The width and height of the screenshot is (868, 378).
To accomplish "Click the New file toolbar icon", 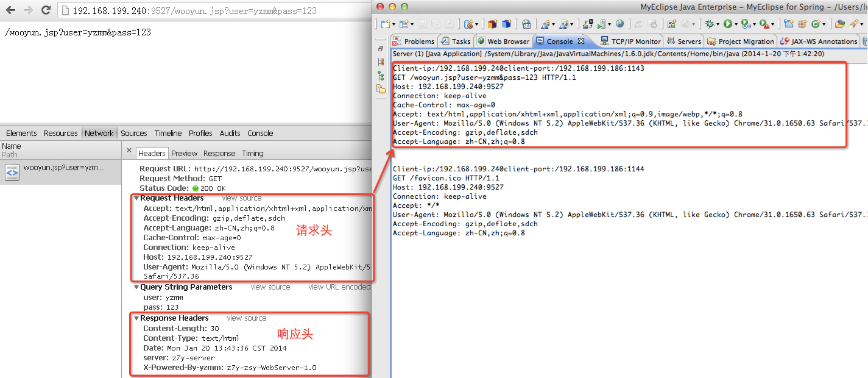I will point(386,24).
